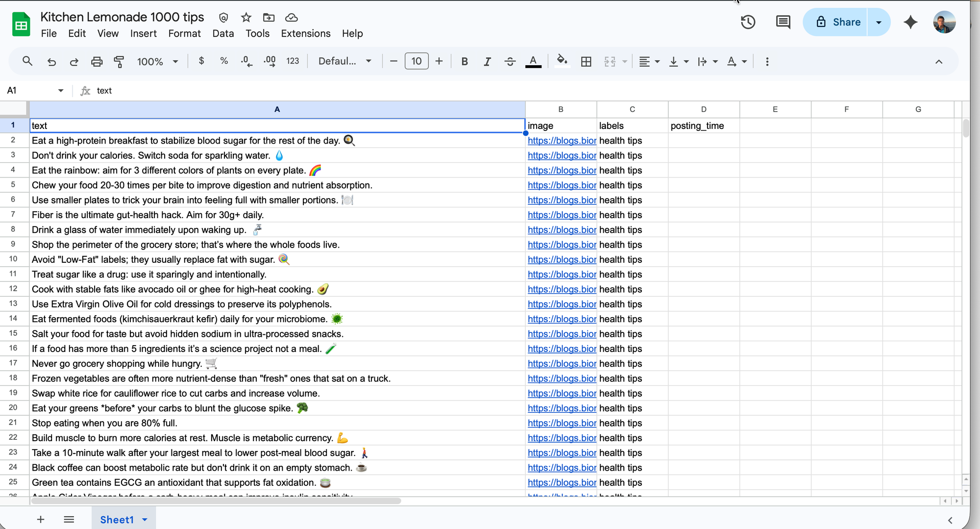Image resolution: width=980 pixels, height=529 pixels.
Task: Open the version history panel
Action: tap(748, 22)
